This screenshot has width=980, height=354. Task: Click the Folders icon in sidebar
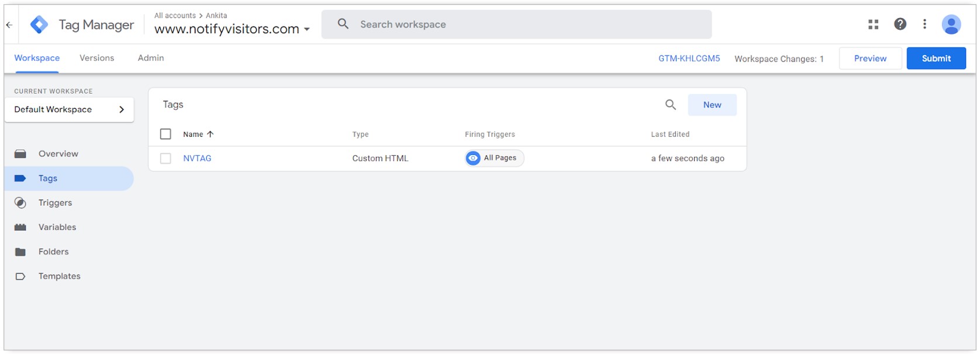pyautogui.click(x=20, y=252)
